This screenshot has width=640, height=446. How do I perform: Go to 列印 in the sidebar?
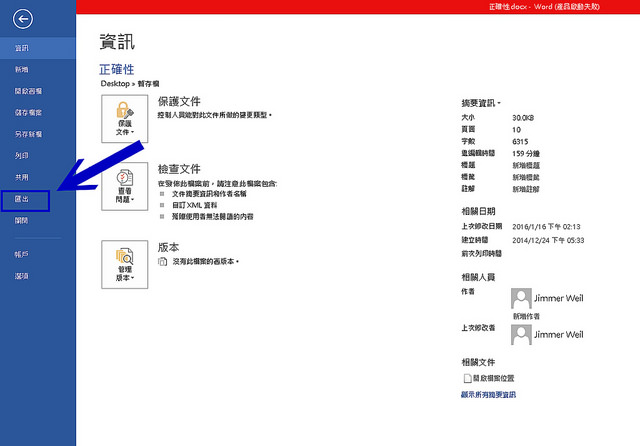(x=22, y=155)
